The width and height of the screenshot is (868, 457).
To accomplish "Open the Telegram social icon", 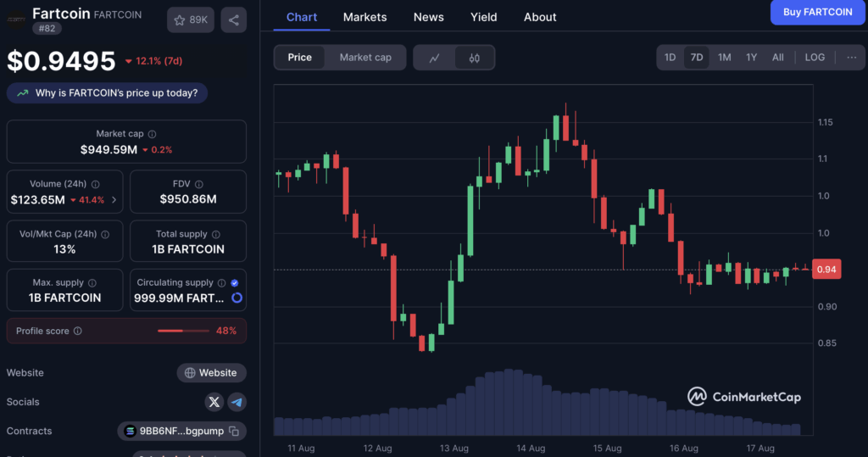I will coord(237,402).
